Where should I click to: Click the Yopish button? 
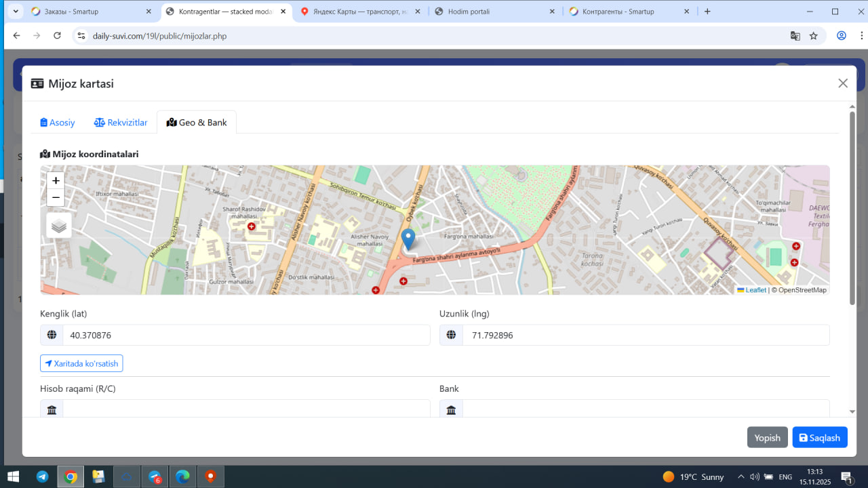pyautogui.click(x=768, y=438)
